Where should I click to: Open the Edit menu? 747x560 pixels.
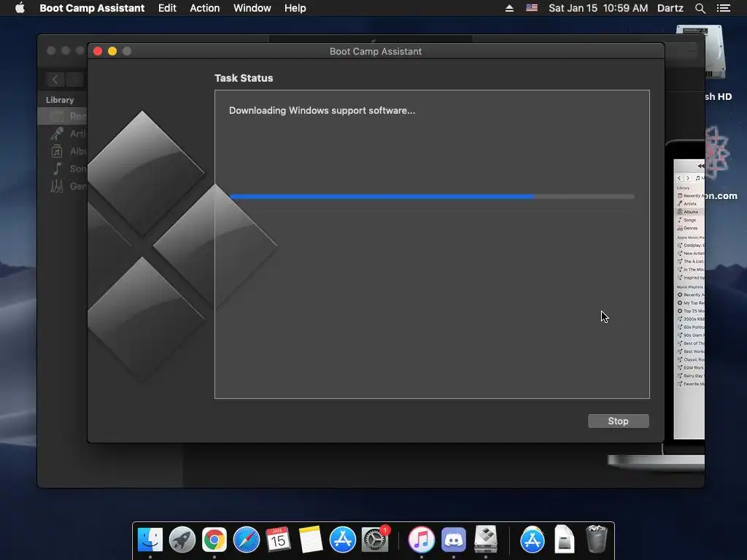coord(167,8)
